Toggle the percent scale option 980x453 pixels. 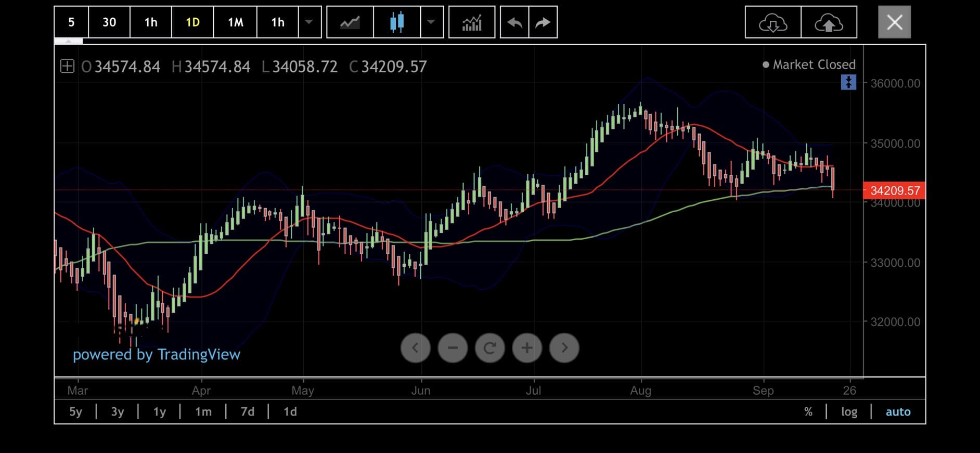coord(808,412)
